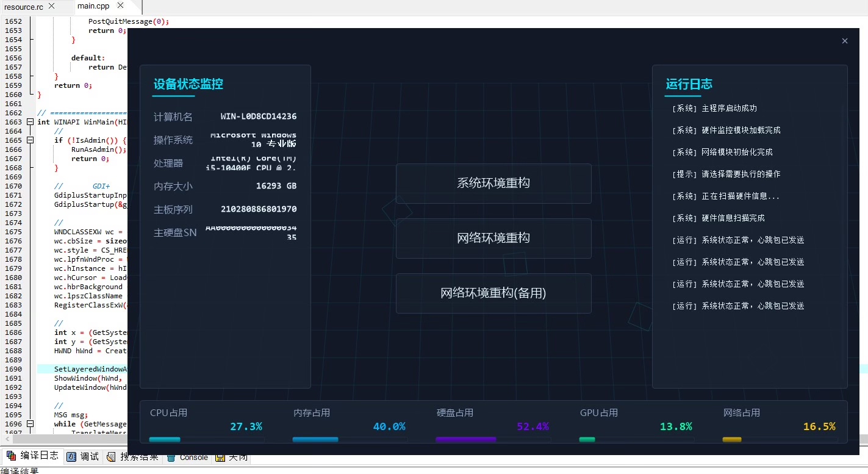
Task: Click line number 1670 in the gutter
Action: click(x=13, y=186)
